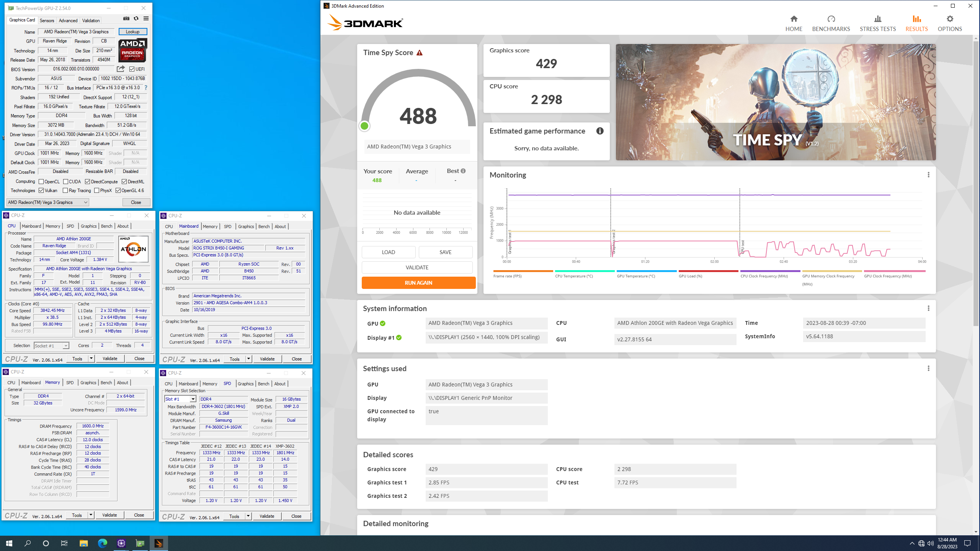Screen dimensions: 980x551
Task: Toggle the Ray Tracing checkbox
Action: tap(65, 191)
